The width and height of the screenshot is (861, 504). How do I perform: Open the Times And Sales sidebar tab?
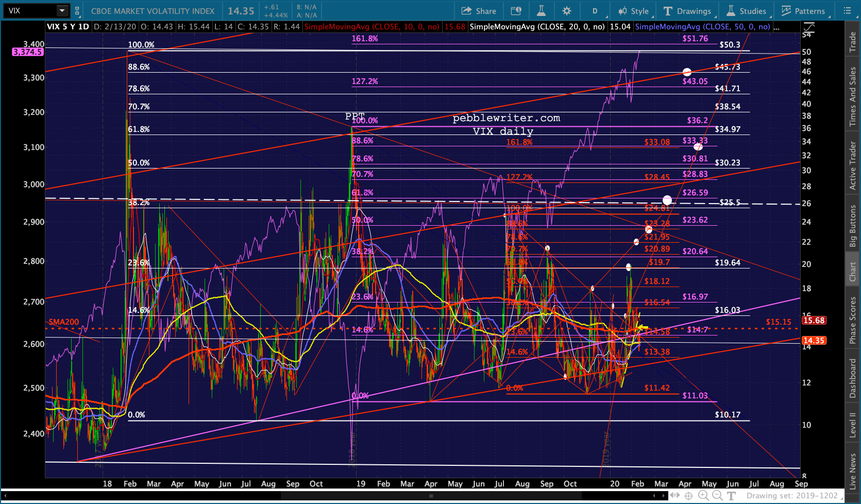(x=853, y=96)
